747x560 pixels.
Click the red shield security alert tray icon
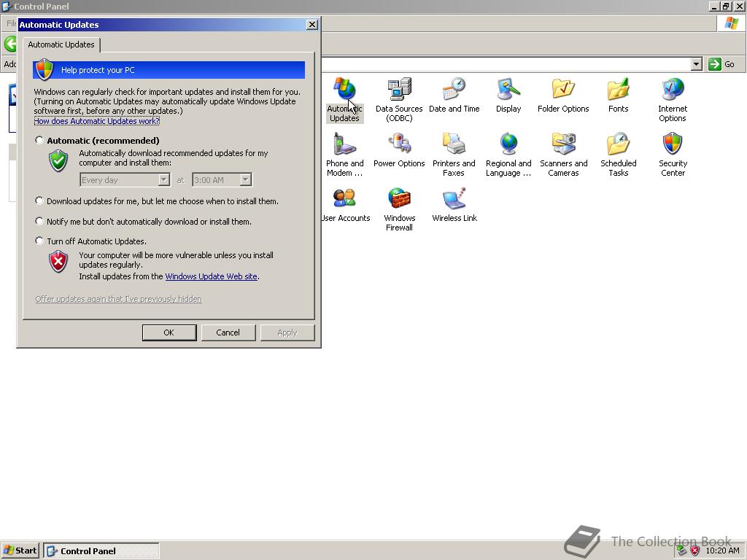(695, 551)
